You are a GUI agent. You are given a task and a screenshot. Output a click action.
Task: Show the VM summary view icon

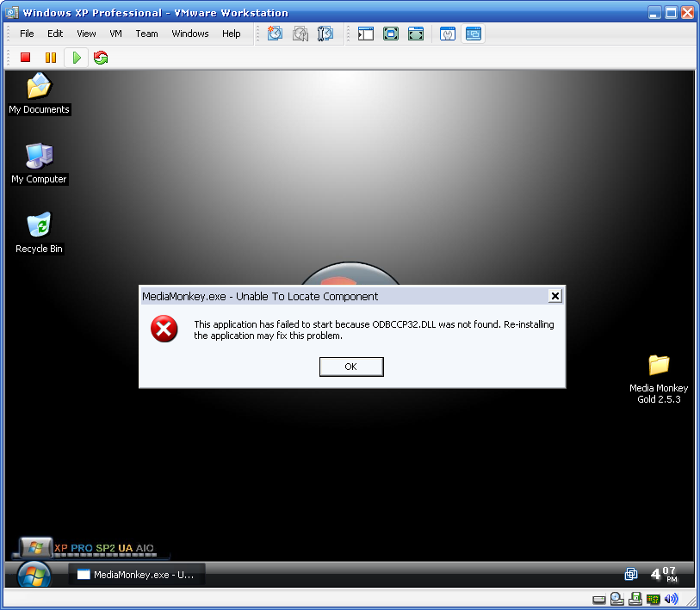click(448, 34)
